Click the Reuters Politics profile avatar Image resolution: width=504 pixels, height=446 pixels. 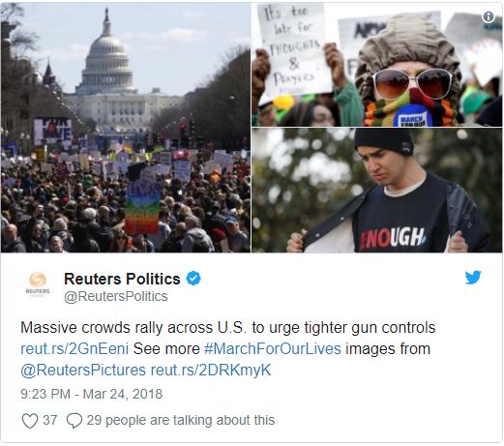click(38, 284)
